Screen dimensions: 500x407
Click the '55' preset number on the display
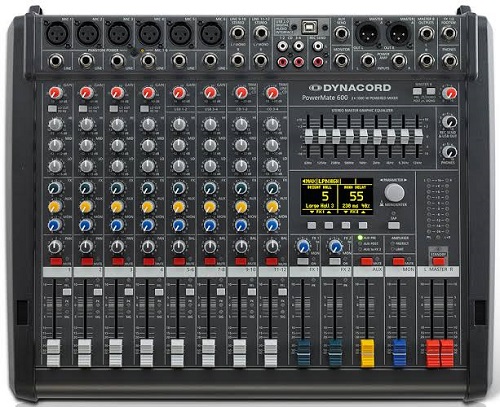pos(356,197)
